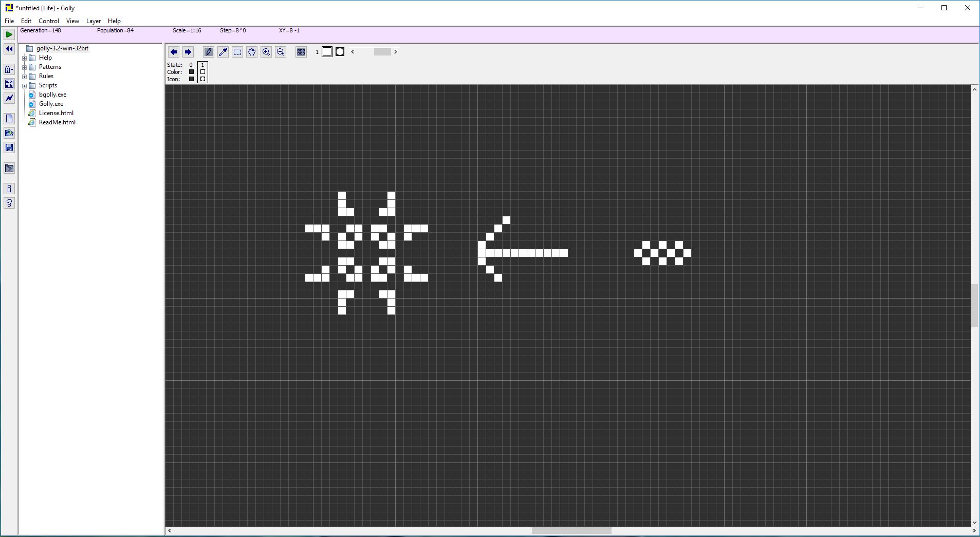
Task: Select the Zoom In magnifier tool
Action: click(266, 52)
